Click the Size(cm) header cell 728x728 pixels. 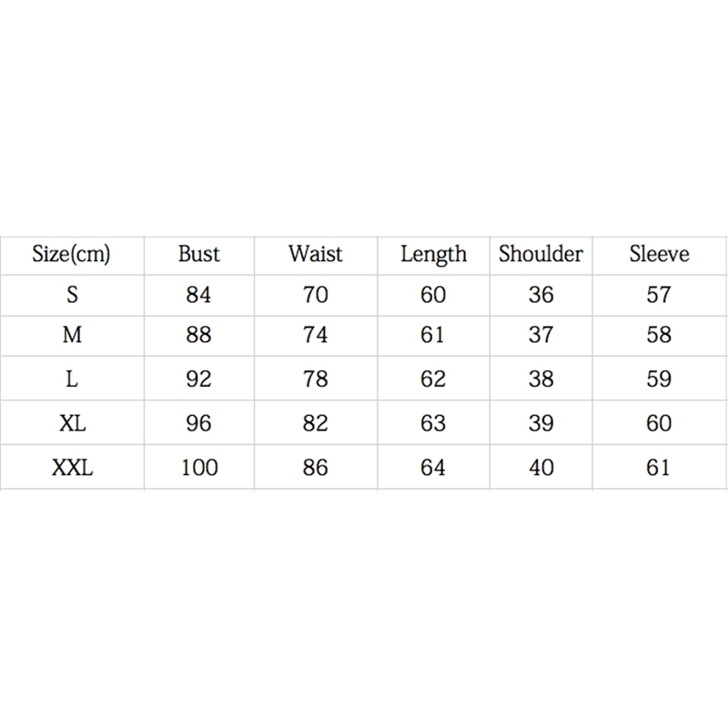[71, 254]
